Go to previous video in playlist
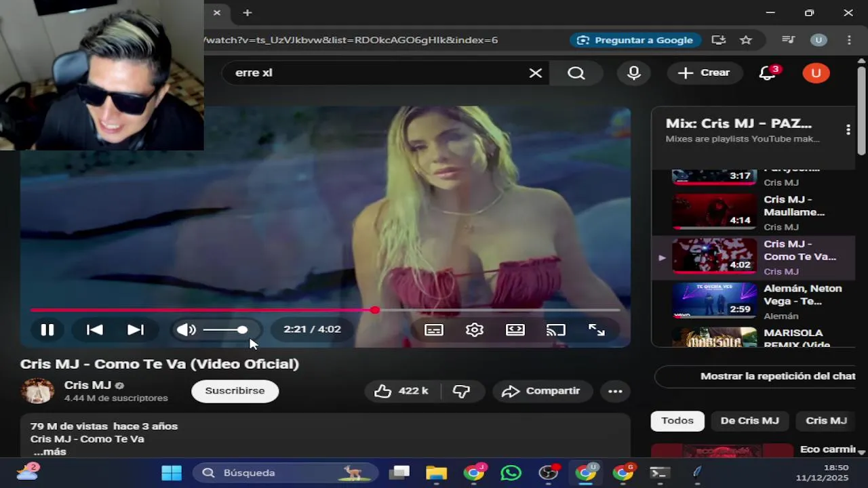 point(95,330)
